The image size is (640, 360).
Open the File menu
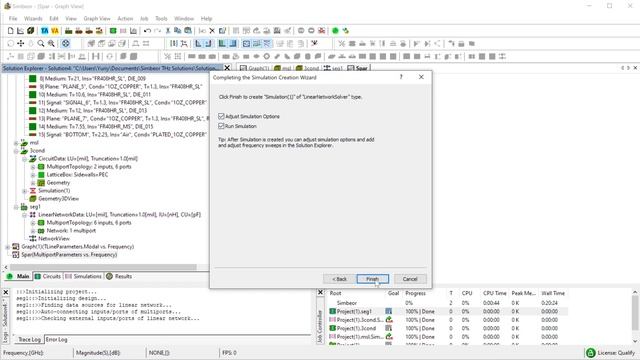(x=13, y=18)
